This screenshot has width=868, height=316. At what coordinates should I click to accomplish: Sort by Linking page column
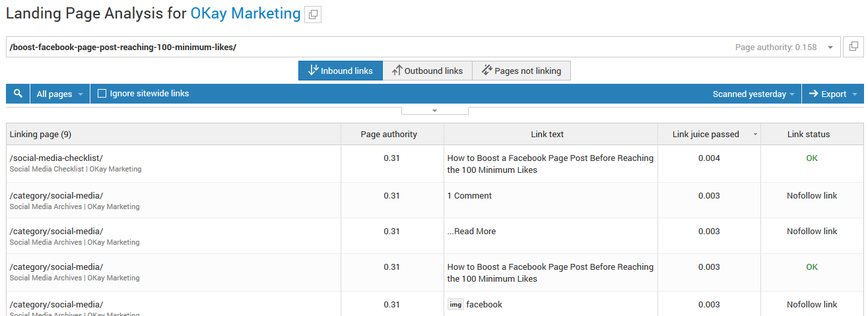pos(173,134)
